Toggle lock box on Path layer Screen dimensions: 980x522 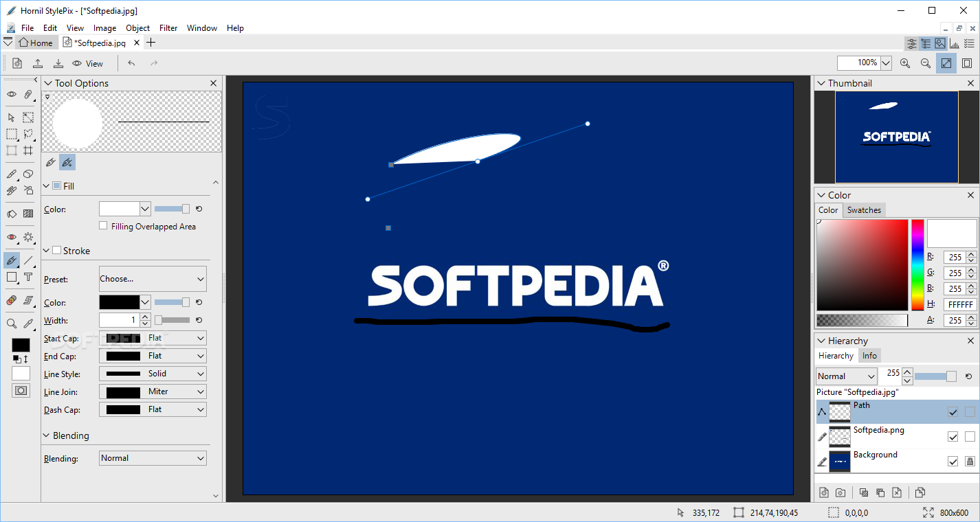[970, 412]
